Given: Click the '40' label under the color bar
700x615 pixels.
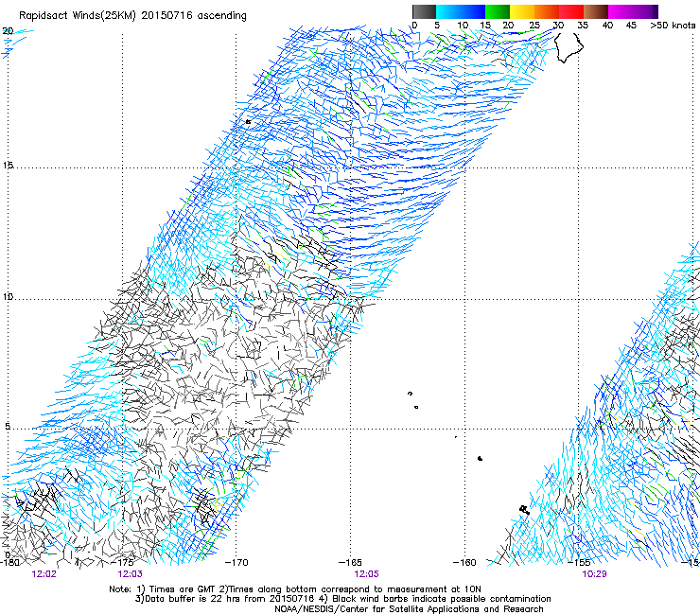Looking at the screenshot, I should pos(607,26).
